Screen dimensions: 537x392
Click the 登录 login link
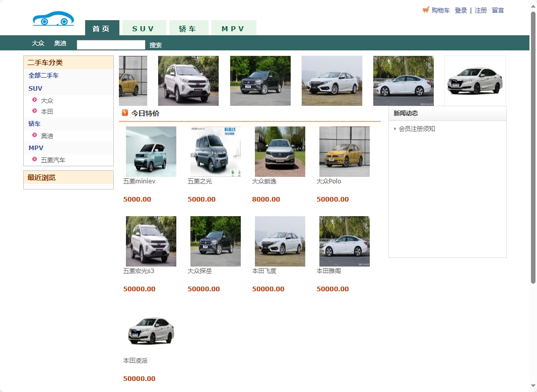(460, 10)
